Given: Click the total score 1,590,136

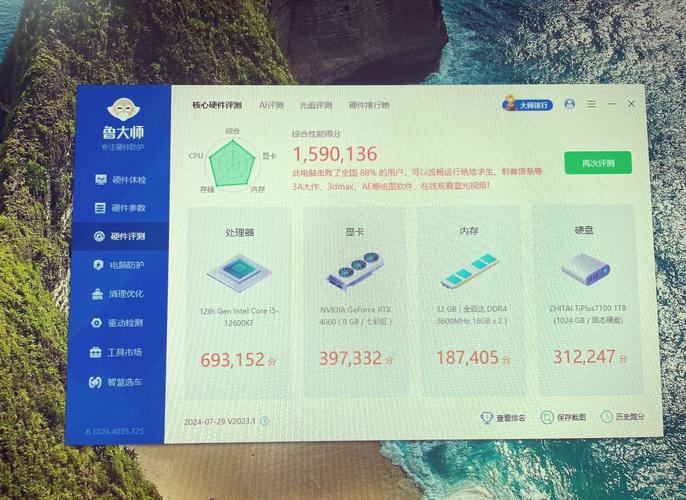Looking at the screenshot, I should pos(335,154).
